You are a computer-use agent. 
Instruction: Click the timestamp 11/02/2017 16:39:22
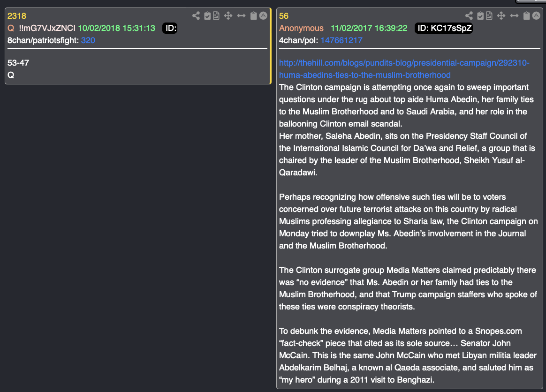[x=369, y=28]
